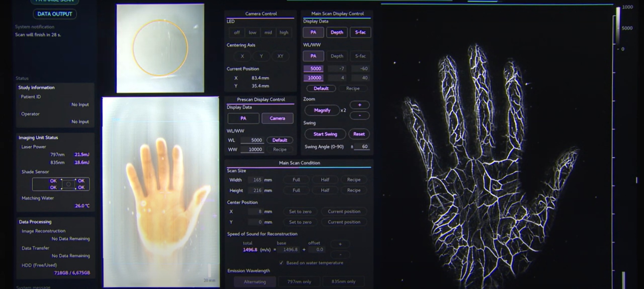Set scan width to Half

[x=325, y=180]
